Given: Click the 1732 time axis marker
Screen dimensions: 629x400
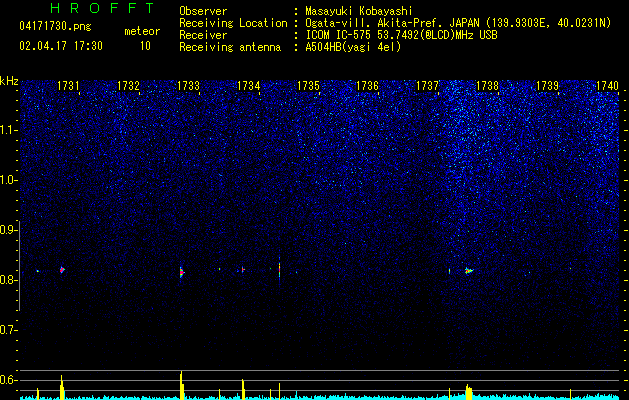Looking at the screenshot, I should point(128,85).
